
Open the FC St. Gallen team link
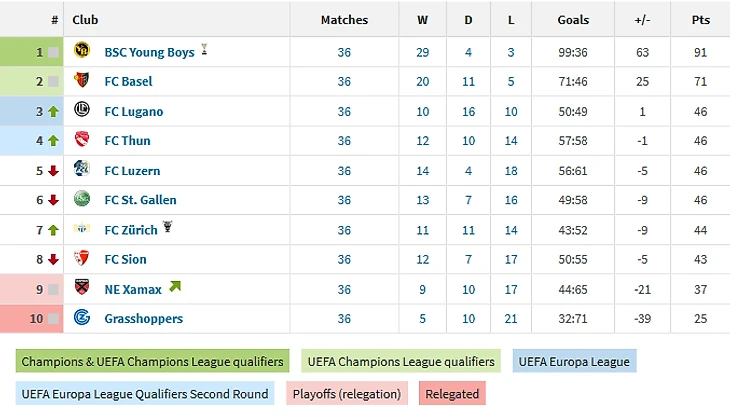coord(140,200)
